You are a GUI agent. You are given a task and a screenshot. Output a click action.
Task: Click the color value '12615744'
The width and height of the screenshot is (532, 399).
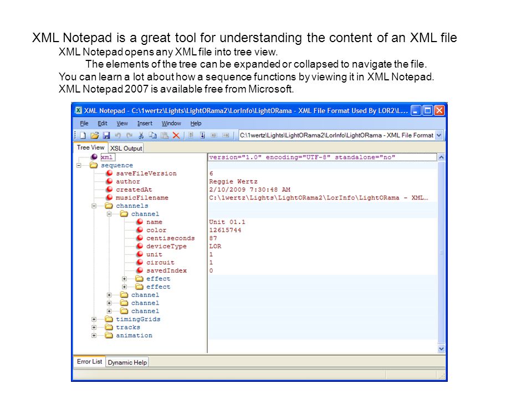226,230
